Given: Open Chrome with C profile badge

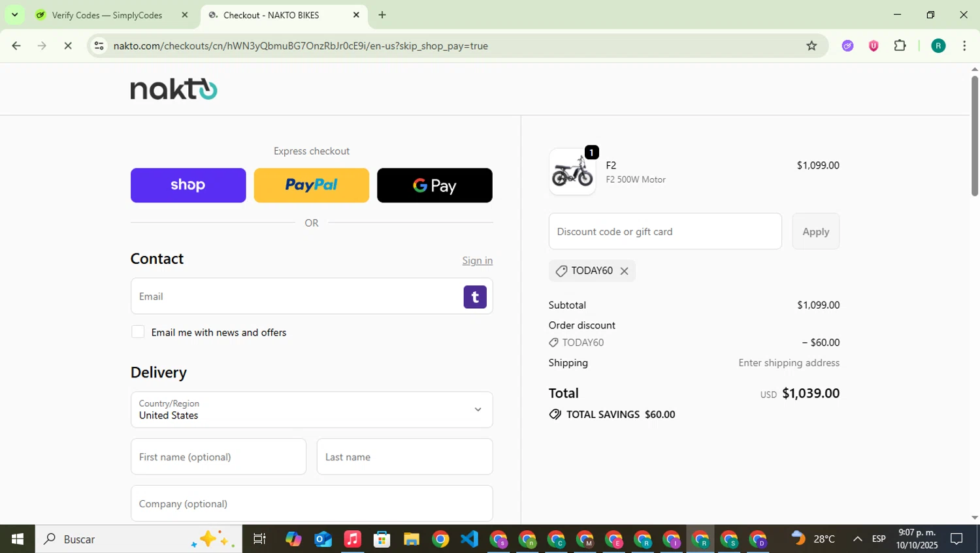Looking at the screenshot, I should [x=556, y=539].
